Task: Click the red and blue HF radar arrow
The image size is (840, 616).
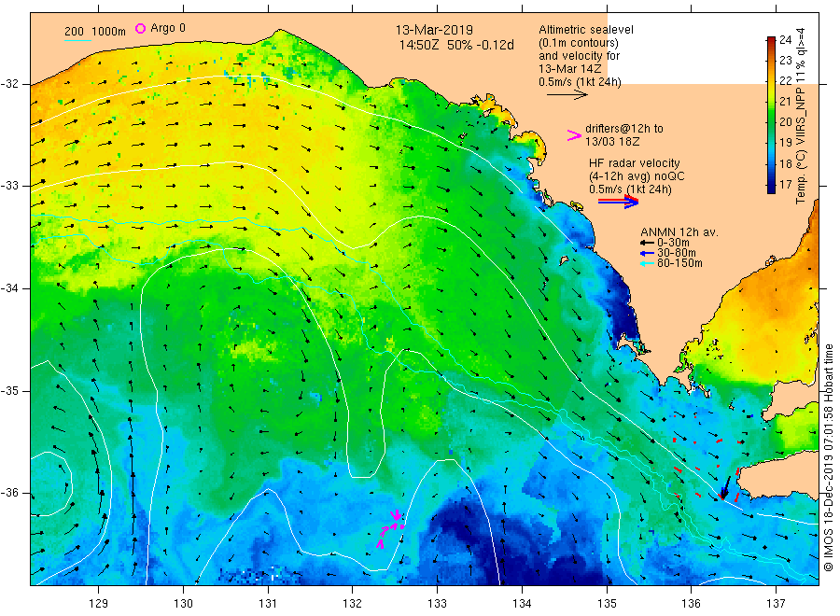Action: pyautogui.click(x=618, y=202)
